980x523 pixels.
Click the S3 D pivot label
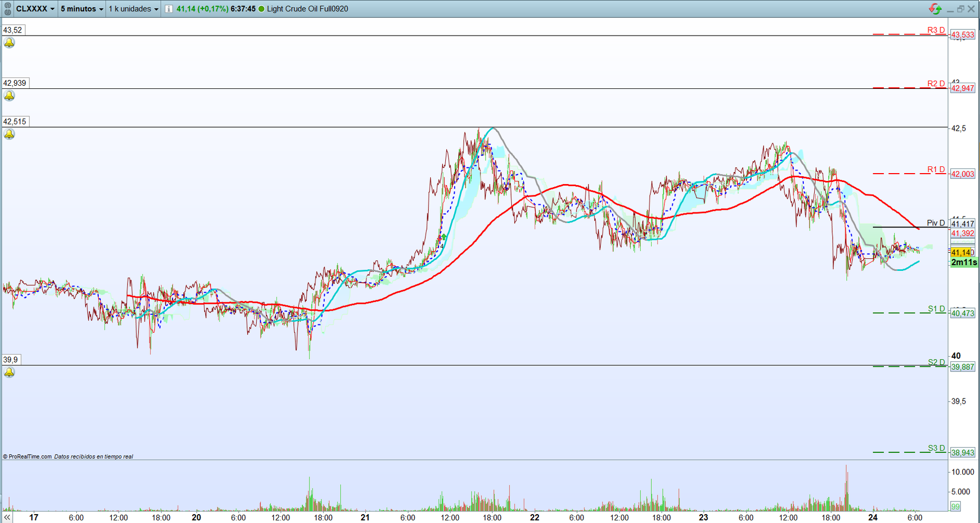click(x=937, y=448)
